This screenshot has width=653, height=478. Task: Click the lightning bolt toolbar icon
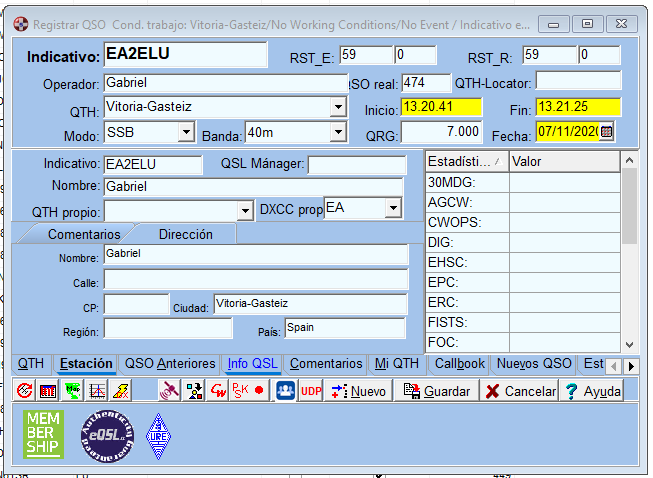tap(120, 391)
